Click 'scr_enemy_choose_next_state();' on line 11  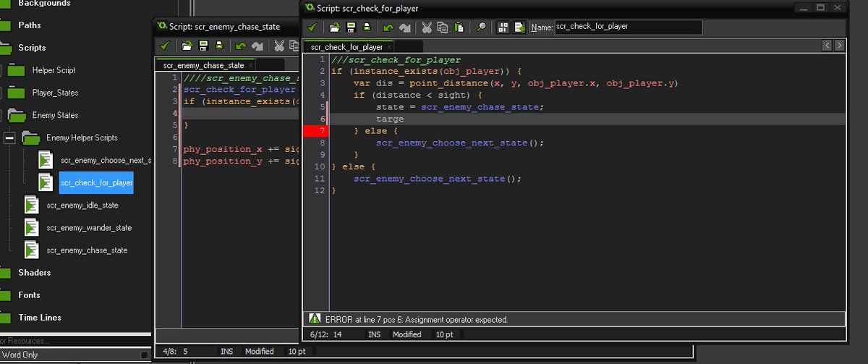[x=438, y=179]
